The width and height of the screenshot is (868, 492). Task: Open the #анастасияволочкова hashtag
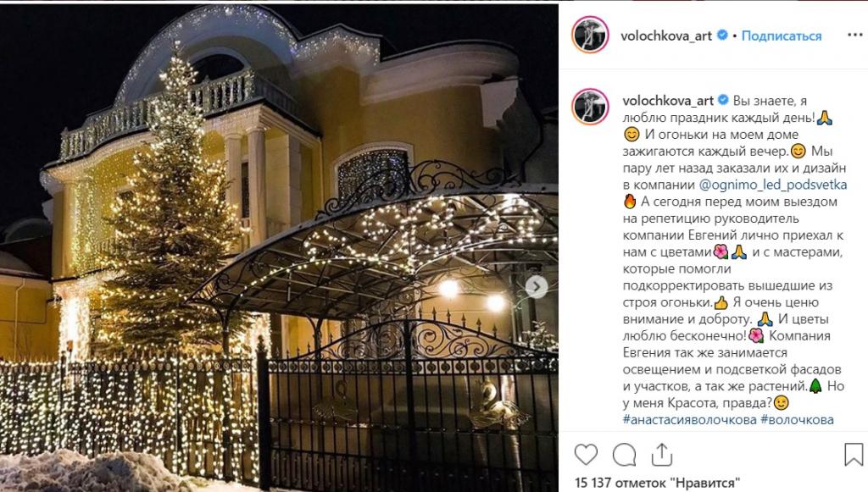(689, 419)
